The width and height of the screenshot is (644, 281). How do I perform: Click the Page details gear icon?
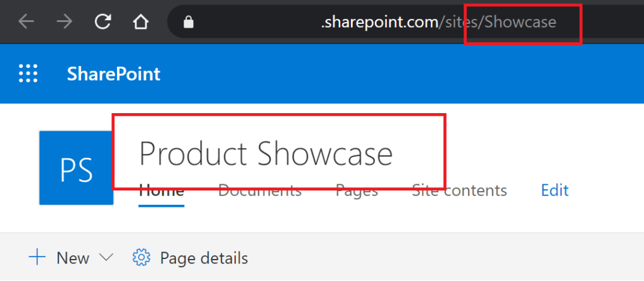[x=142, y=258]
